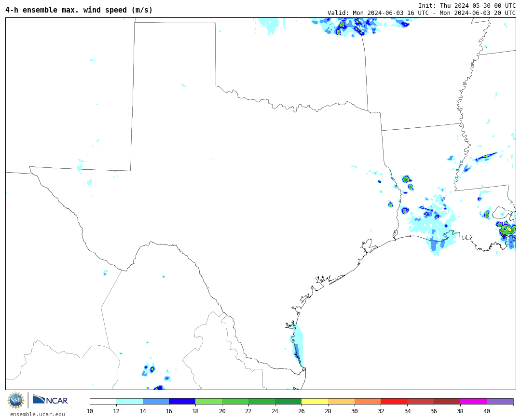Click the ensemble.ucar.edu text
Screen dimensions: 521x420
(38, 414)
